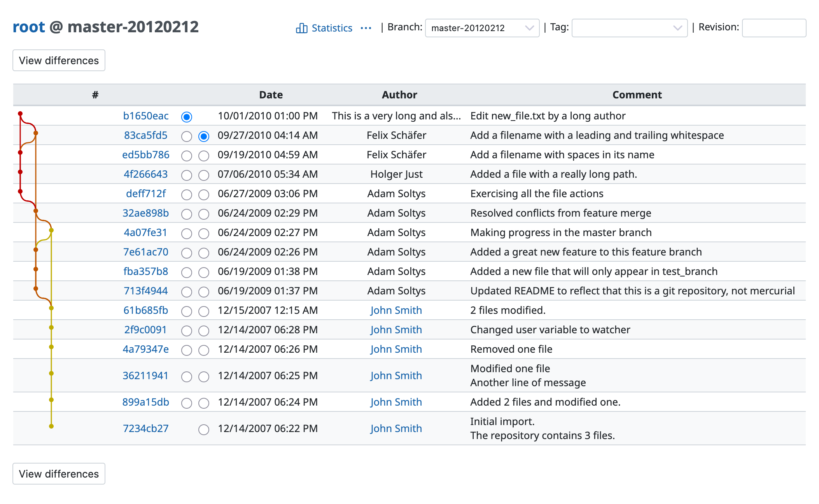The image size is (819, 504).
Task: Click the orange graph node for 83ca5fd5
Action: click(x=36, y=133)
